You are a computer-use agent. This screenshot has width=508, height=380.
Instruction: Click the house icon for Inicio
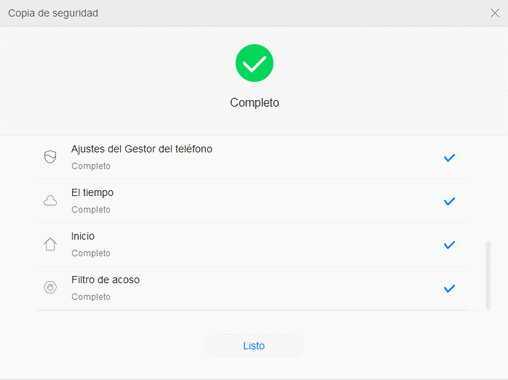[x=50, y=244]
